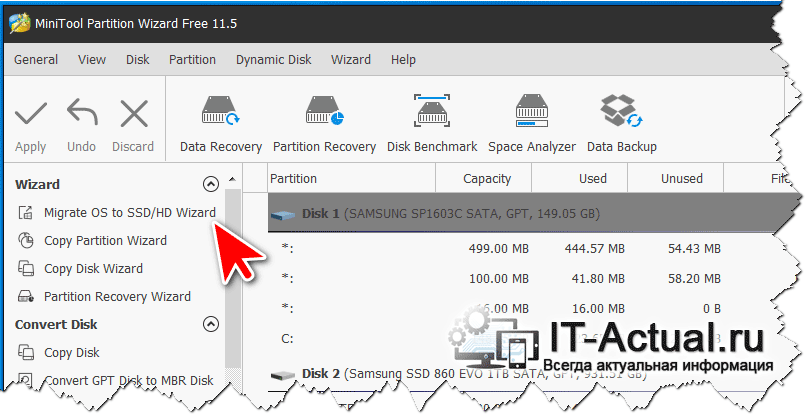This screenshot has height=414, width=806.
Task: Sort by the Partition column header
Action: coord(352,178)
